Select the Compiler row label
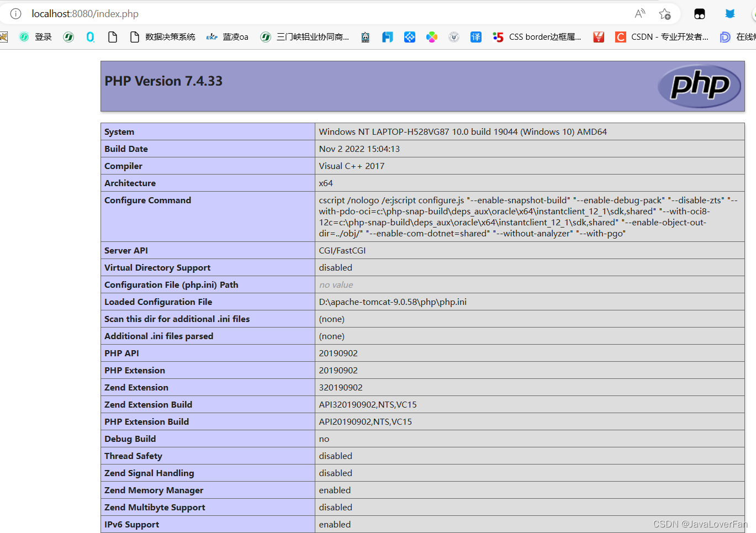Image resolution: width=756 pixels, height=533 pixels. [x=123, y=166]
